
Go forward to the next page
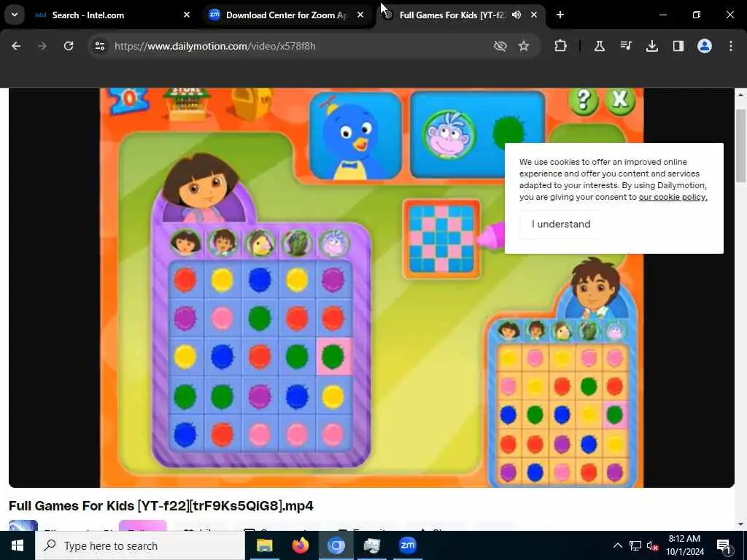click(42, 46)
